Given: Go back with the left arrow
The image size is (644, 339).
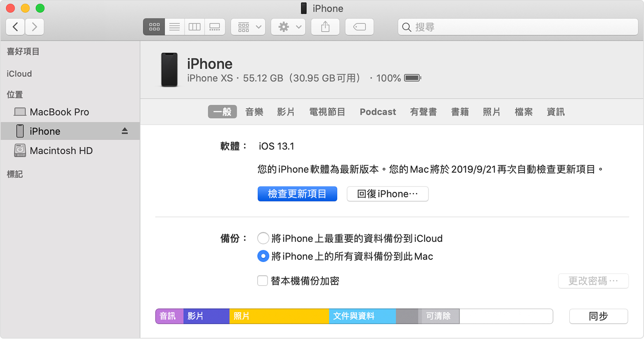Looking at the screenshot, I should (15, 27).
